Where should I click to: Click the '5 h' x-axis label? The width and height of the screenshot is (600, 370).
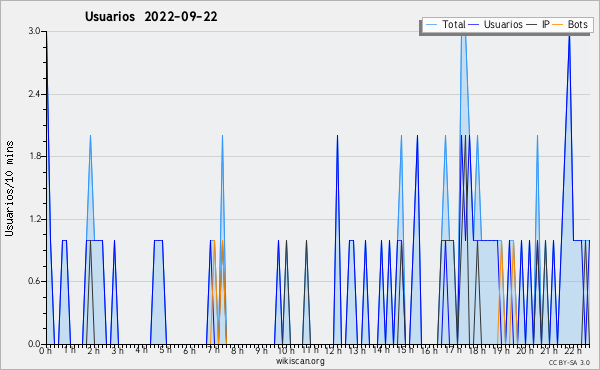tap(165, 350)
